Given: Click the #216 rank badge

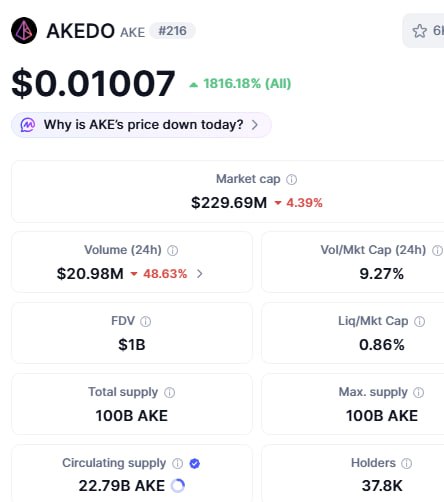Looking at the screenshot, I should [x=172, y=31].
